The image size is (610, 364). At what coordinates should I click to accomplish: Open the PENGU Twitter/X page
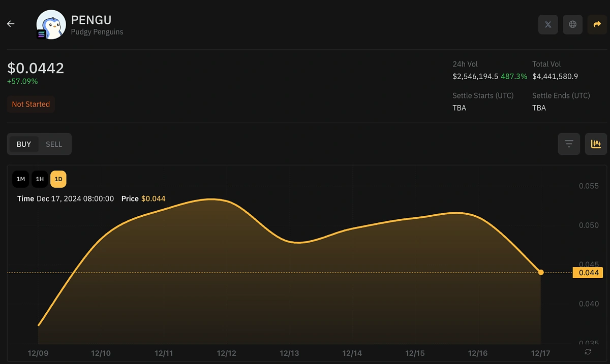pos(547,24)
